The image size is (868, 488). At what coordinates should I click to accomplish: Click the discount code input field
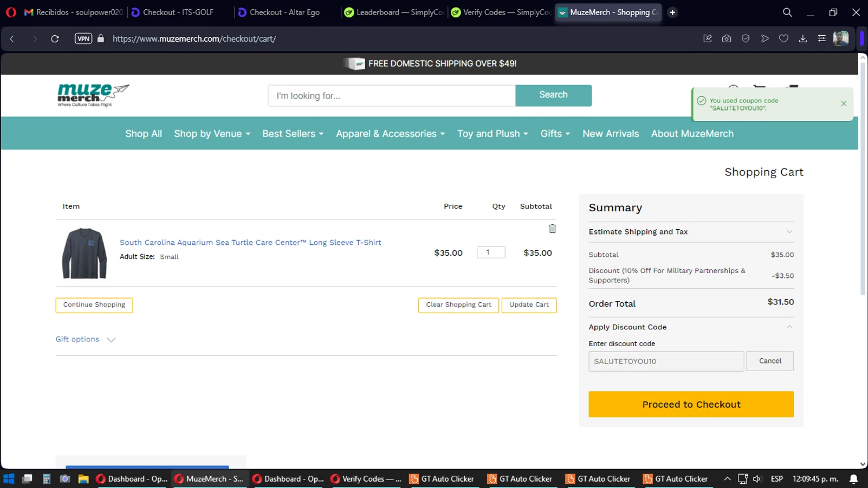(666, 361)
